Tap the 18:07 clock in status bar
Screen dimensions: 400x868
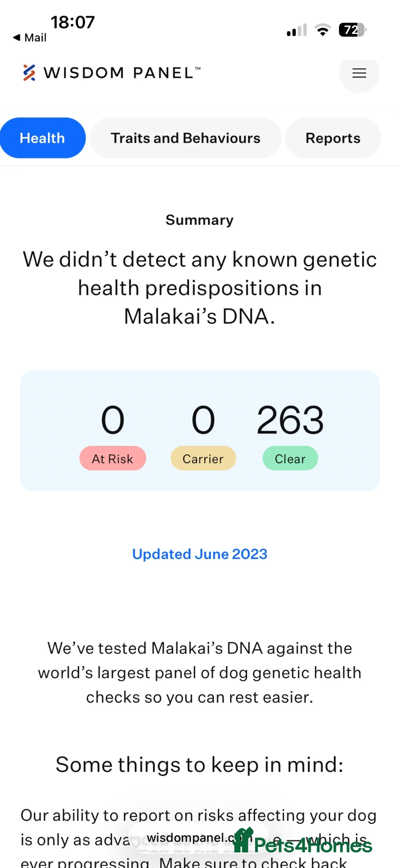[73, 22]
